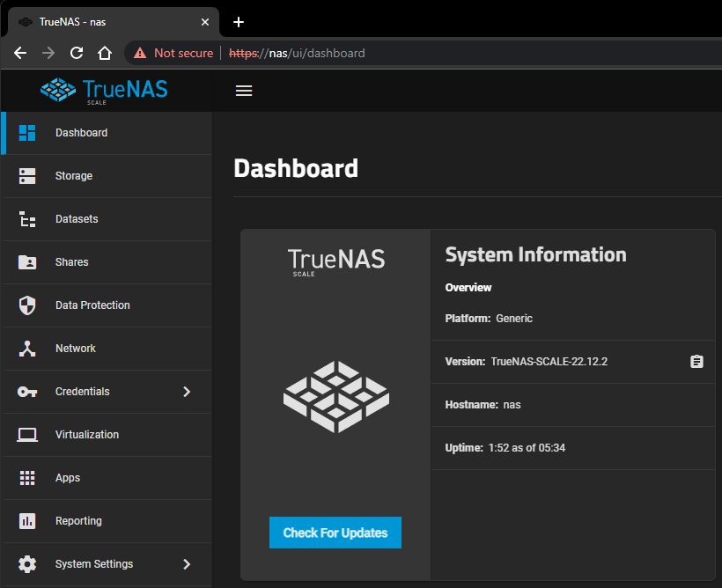Click the Network nodes icon
Viewport: 722px width, 588px height.
(27, 349)
